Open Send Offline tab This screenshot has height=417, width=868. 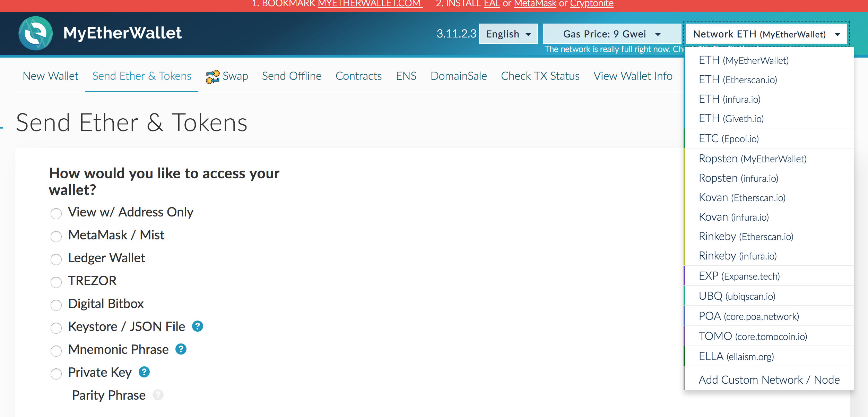pyautogui.click(x=292, y=76)
